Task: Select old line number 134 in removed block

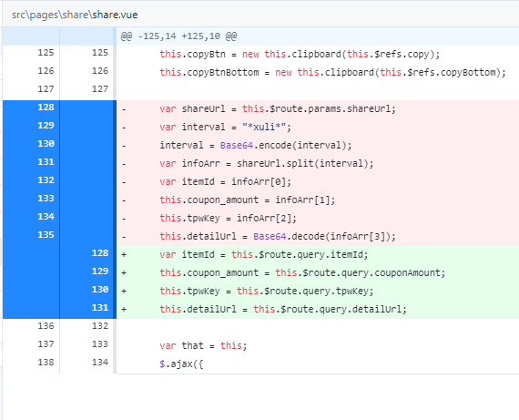Action: tap(46, 217)
